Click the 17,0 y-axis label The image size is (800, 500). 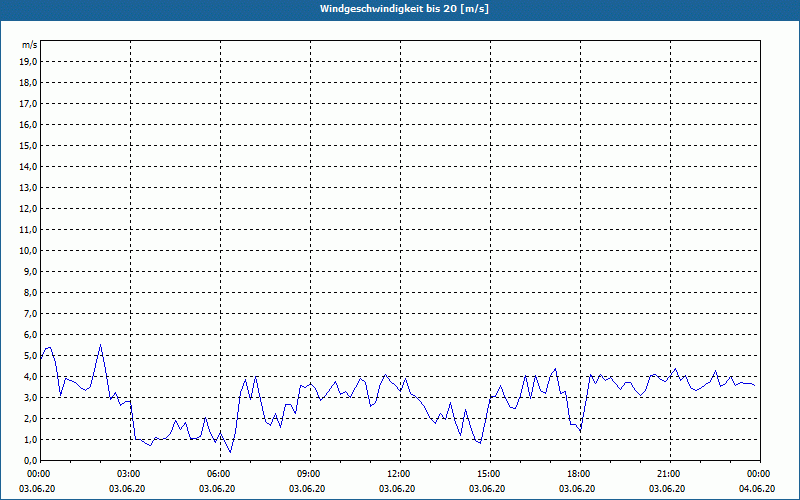pyautogui.click(x=28, y=104)
